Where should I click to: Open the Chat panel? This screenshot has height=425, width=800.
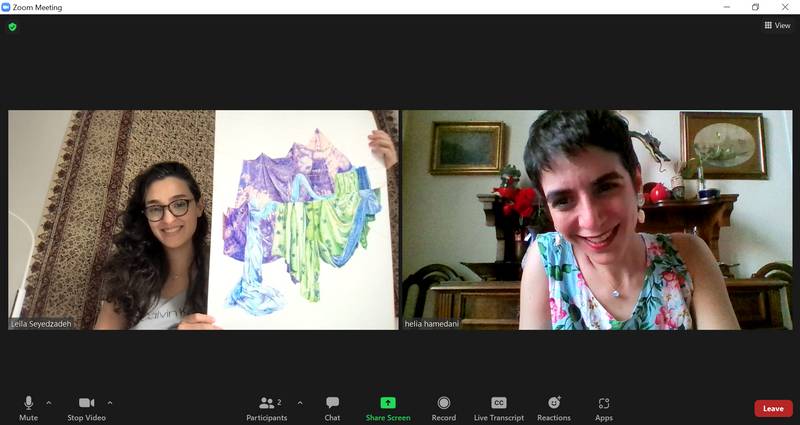coord(332,406)
